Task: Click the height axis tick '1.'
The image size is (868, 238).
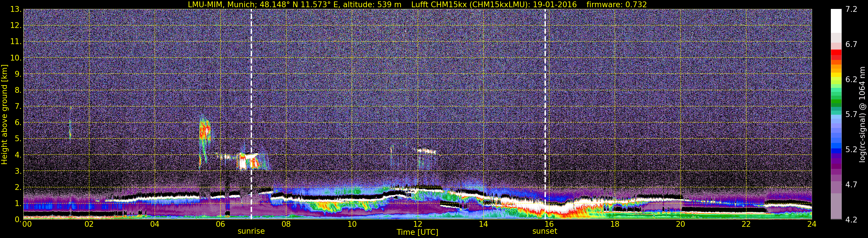Action: [x=18, y=204]
